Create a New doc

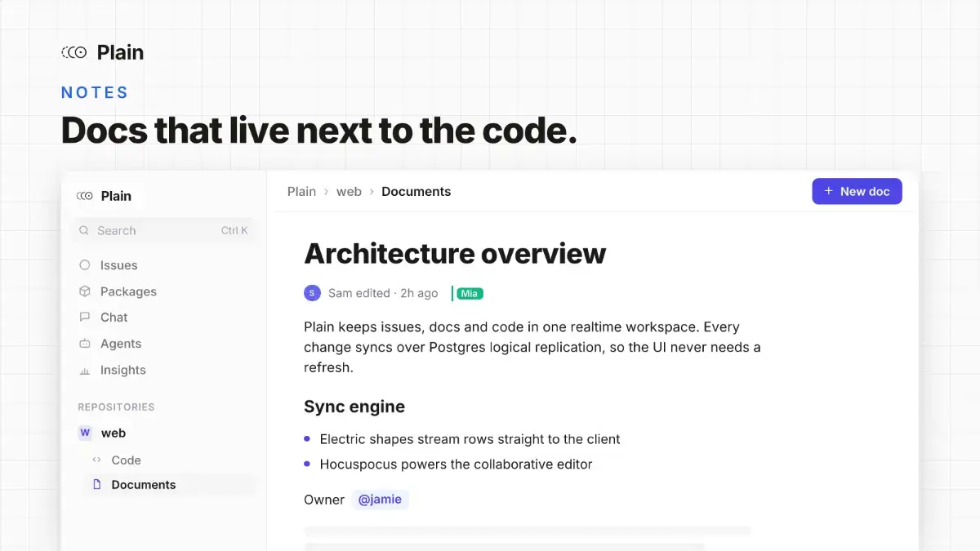[857, 191]
